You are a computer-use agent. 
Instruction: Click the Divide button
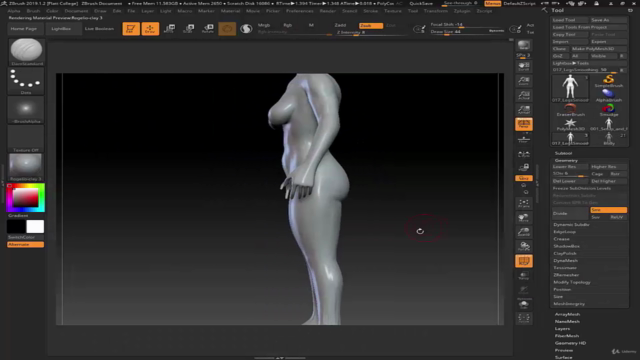coord(570,213)
